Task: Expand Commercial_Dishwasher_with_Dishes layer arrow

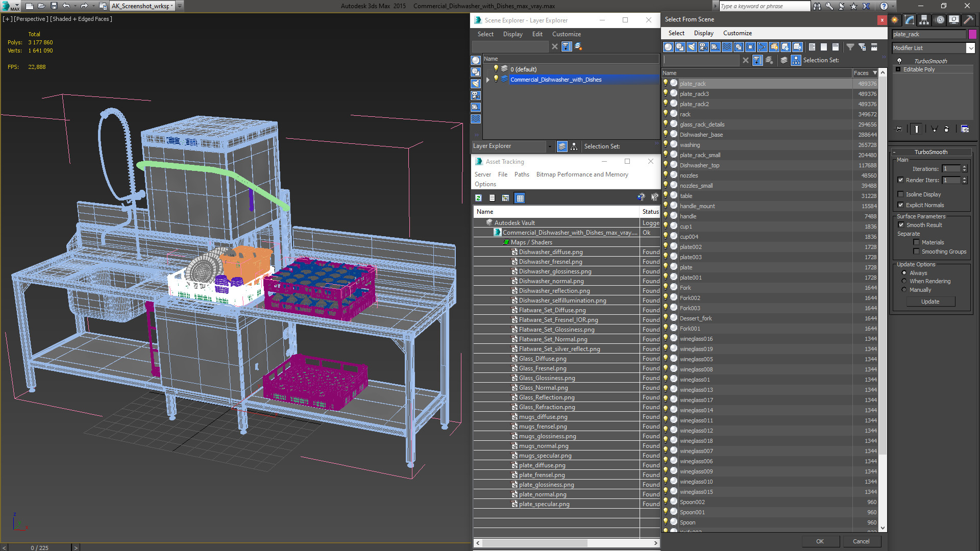Action: [488, 80]
